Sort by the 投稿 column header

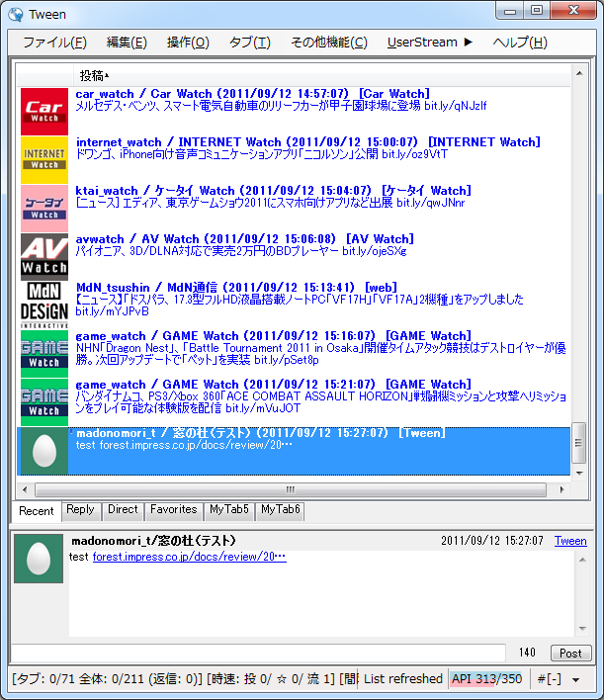coord(321,76)
